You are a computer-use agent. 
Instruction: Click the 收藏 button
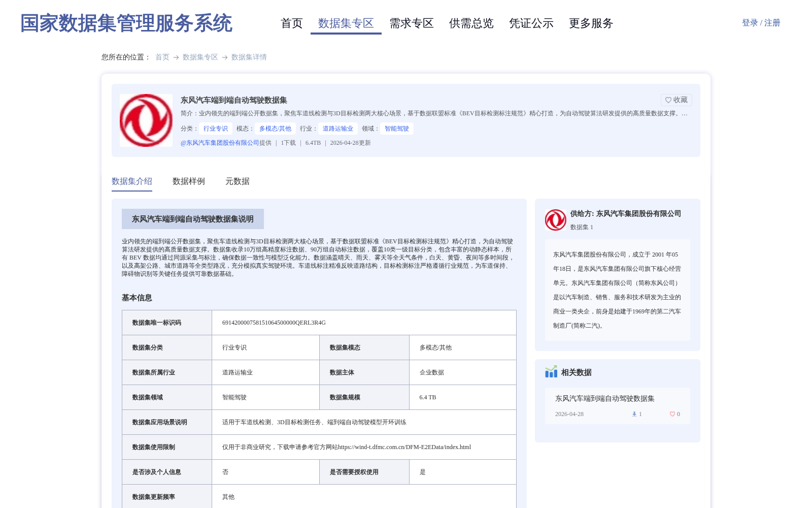tap(676, 100)
